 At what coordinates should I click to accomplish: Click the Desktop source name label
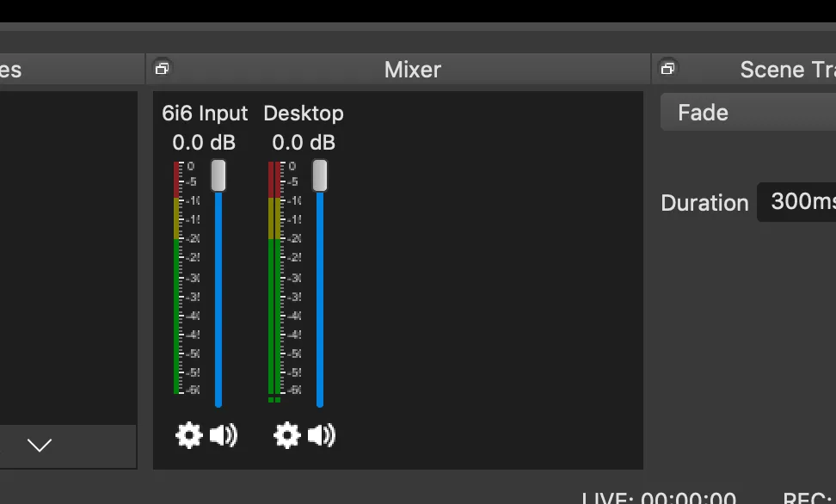tap(304, 114)
